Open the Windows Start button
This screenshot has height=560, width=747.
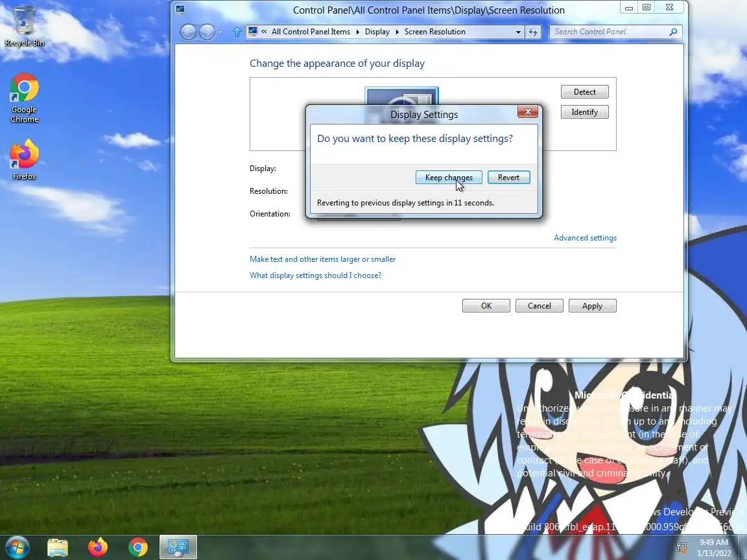click(x=17, y=546)
